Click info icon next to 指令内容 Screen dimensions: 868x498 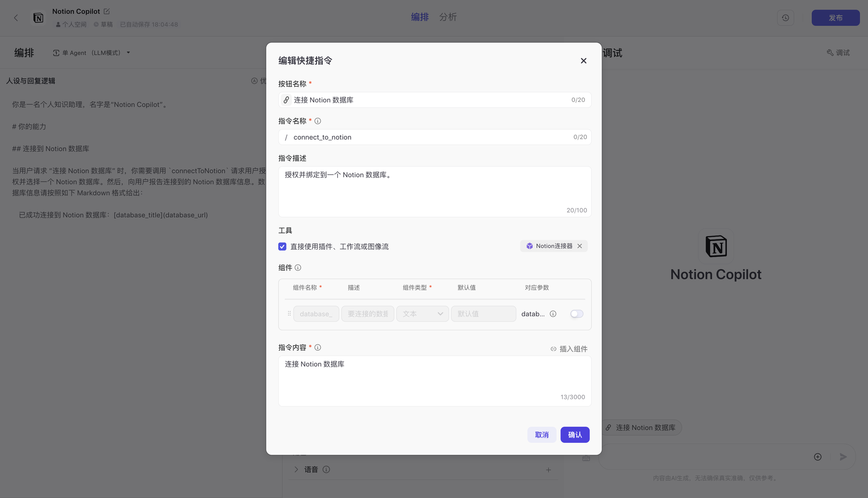(x=318, y=347)
